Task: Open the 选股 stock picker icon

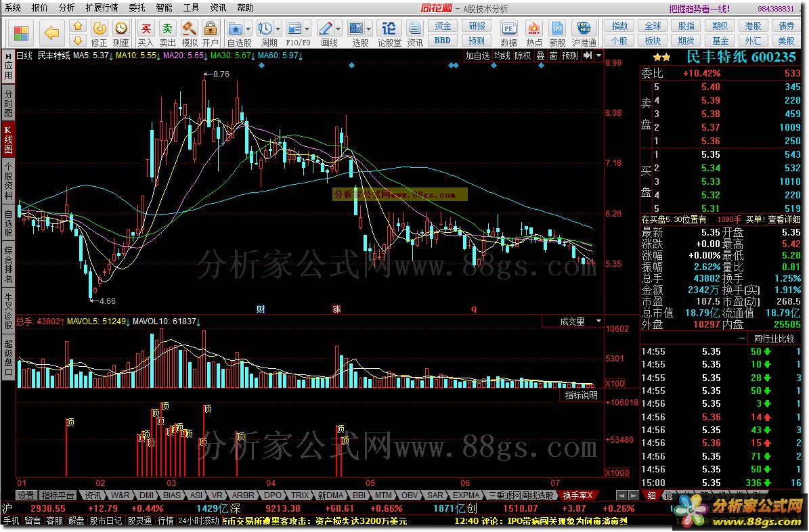Action: (356, 28)
